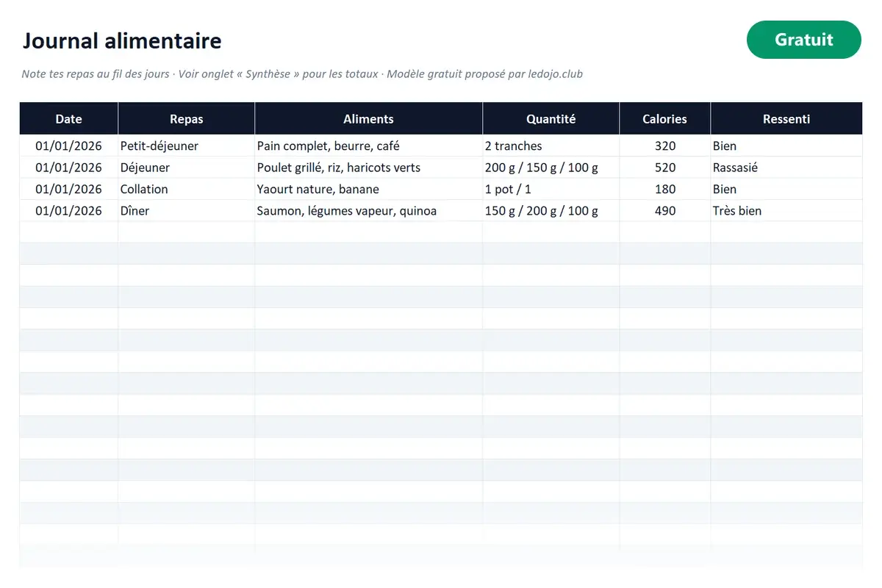Click the Journal alimentaire title
The image size is (882, 588).
coord(122,40)
